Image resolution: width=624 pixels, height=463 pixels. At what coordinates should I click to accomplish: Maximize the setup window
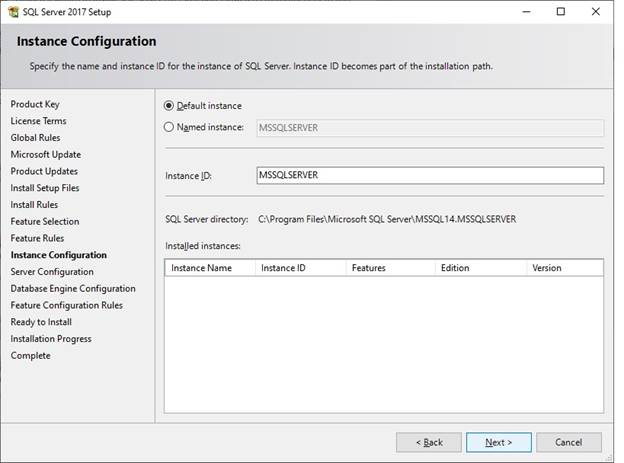tap(561, 12)
